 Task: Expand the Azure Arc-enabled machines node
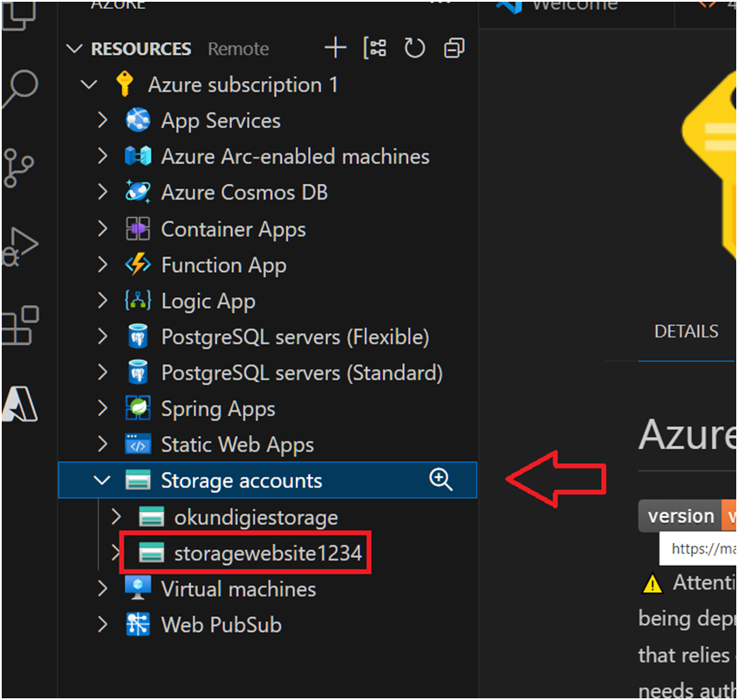click(103, 156)
